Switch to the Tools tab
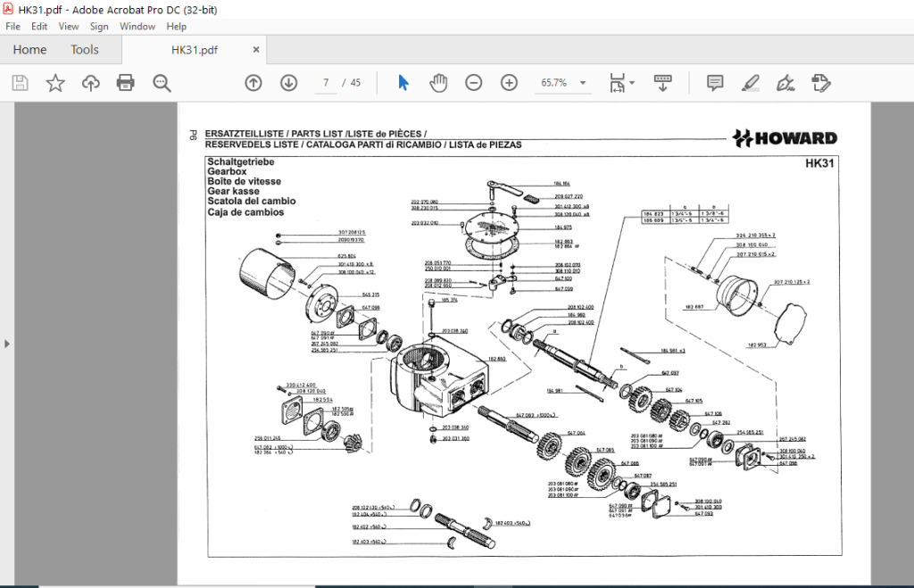The image size is (914, 588). [85, 50]
